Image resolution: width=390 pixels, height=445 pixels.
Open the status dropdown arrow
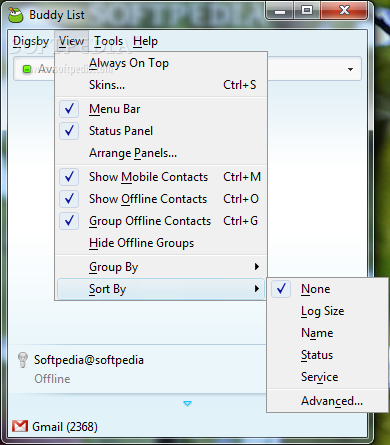click(x=350, y=69)
